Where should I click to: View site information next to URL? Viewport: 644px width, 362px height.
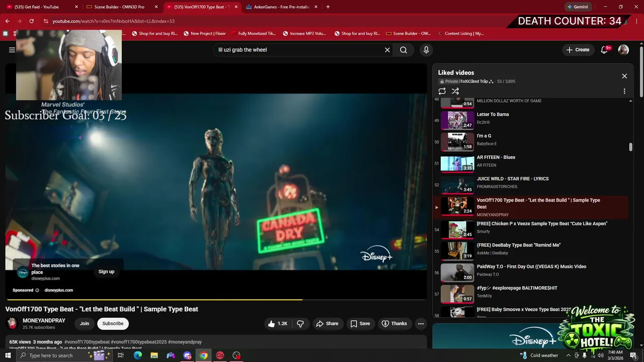click(x=46, y=21)
